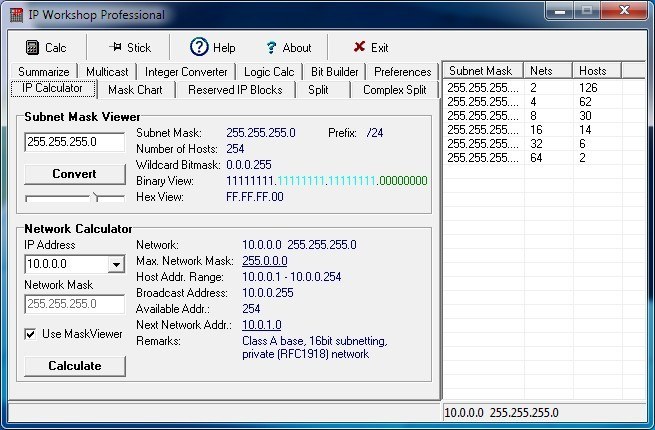Switch to the Mask Chart tab
This screenshot has width=655, height=430.
point(135,90)
